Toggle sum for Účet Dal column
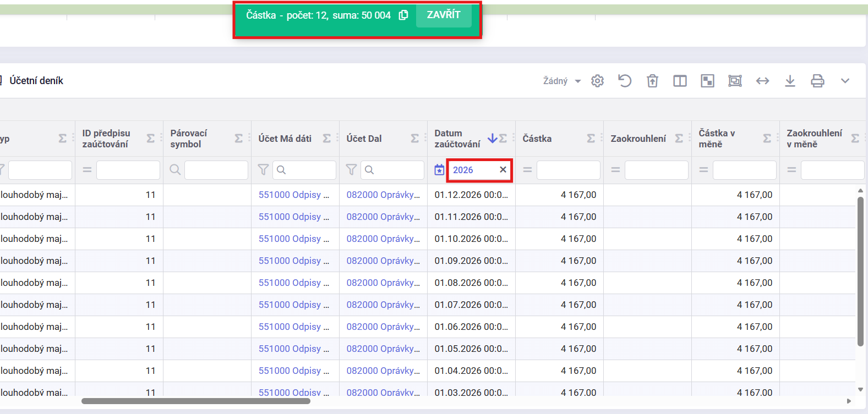Image resolution: width=868 pixels, height=414 pixels. coord(414,139)
